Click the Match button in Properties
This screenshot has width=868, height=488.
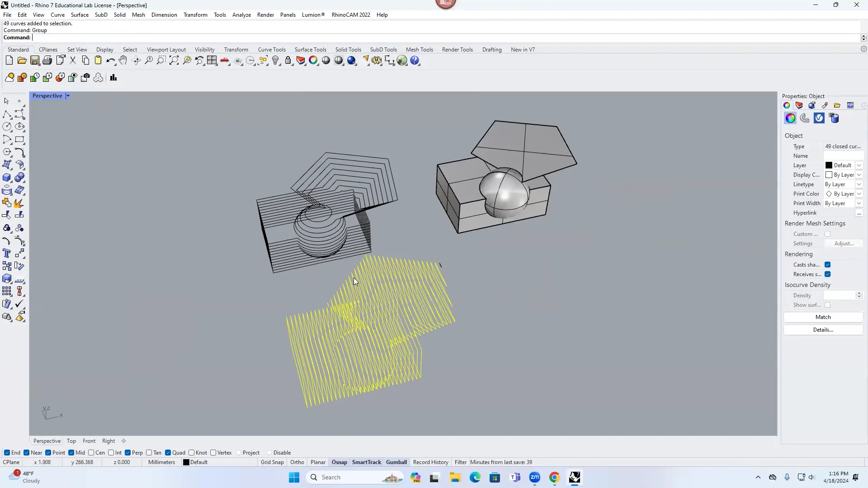coord(822,317)
